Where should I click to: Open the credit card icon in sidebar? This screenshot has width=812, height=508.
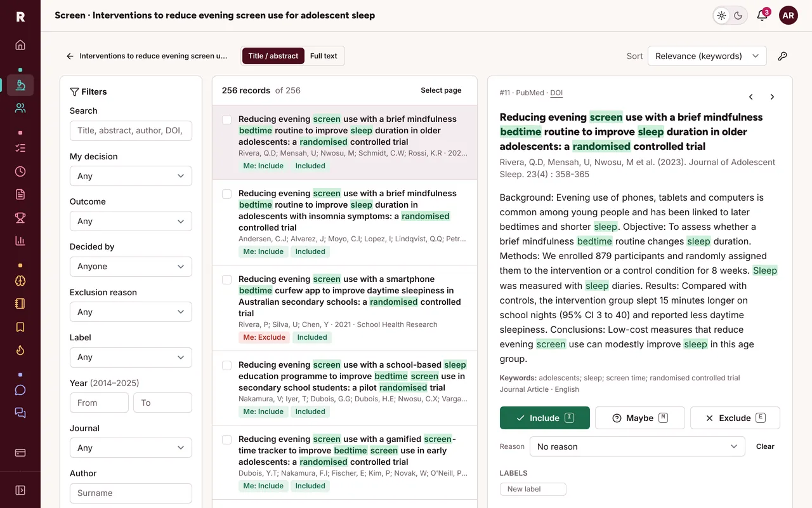point(20,453)
